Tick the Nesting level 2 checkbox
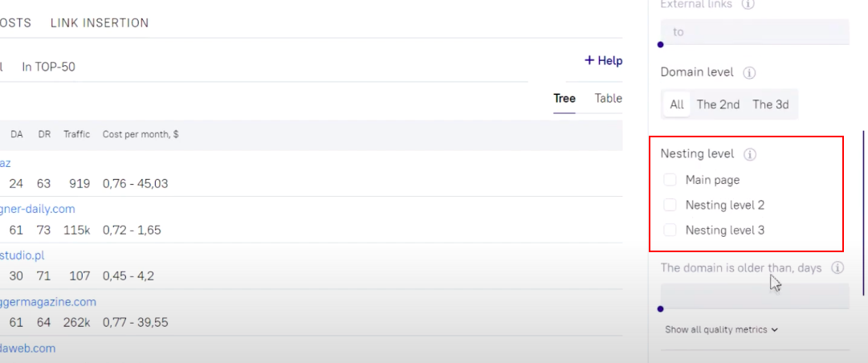The image size is (868, 363). pos(670,206)
